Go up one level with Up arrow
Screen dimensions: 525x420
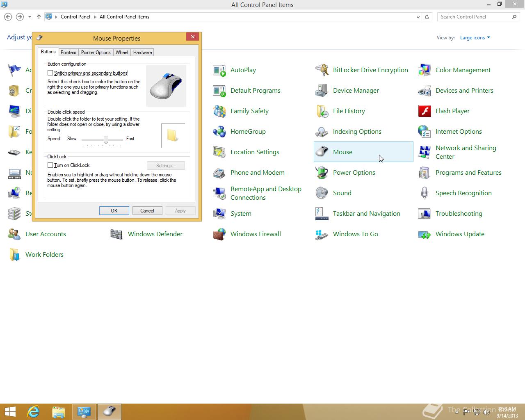pyautogui.click(x=39, y=17)
